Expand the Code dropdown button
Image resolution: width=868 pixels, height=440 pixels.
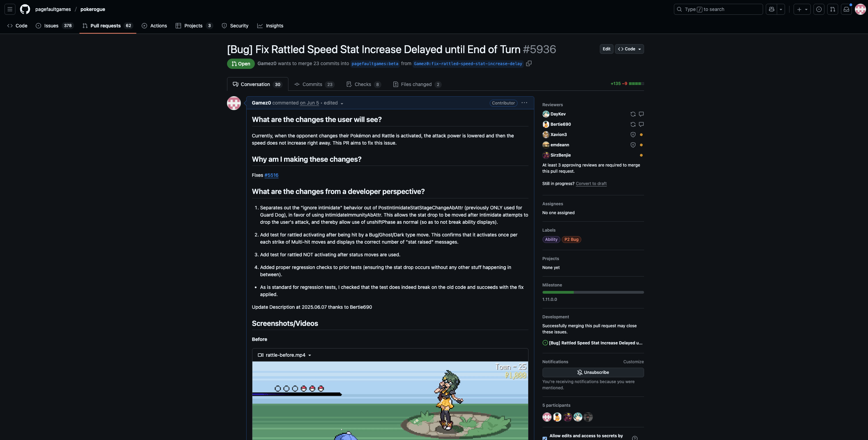(x=629, y=49)
